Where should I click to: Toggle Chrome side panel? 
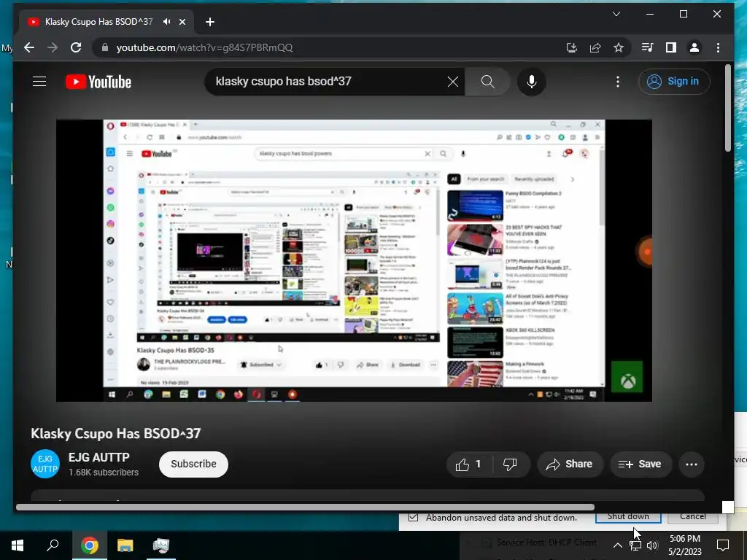671,47
